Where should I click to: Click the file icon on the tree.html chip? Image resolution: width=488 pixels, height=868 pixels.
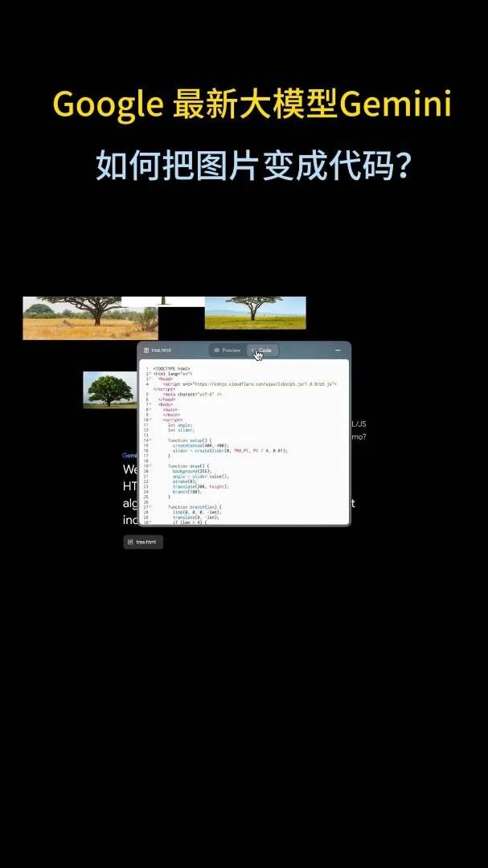point(130,542)
